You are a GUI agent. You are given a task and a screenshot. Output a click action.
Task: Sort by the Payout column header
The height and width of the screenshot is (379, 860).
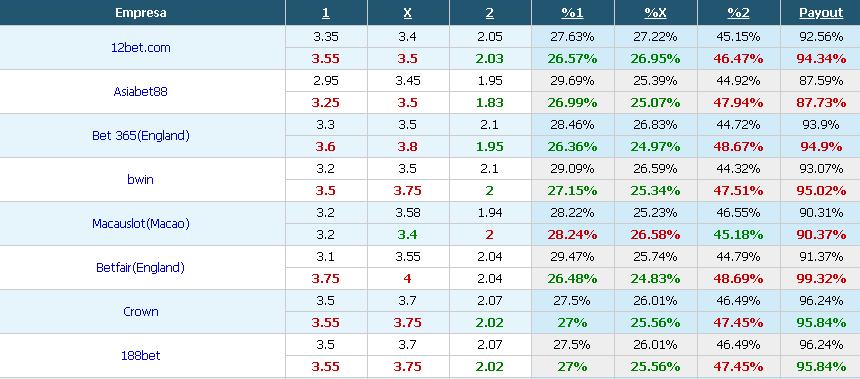pyautogui.click(x=821, y=13)
